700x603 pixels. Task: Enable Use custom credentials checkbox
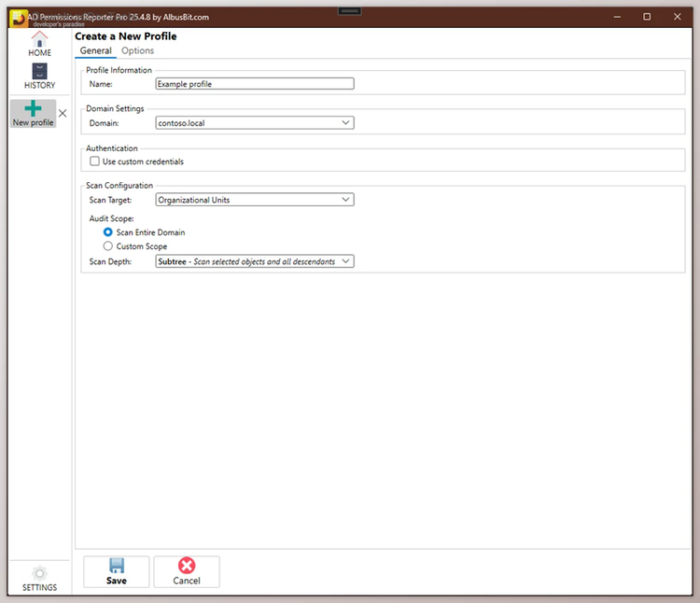94,161
